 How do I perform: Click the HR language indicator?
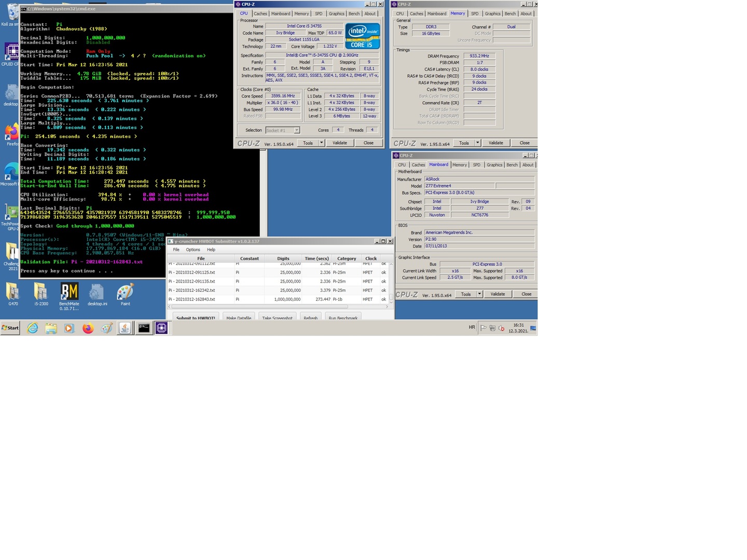[472, 328]
